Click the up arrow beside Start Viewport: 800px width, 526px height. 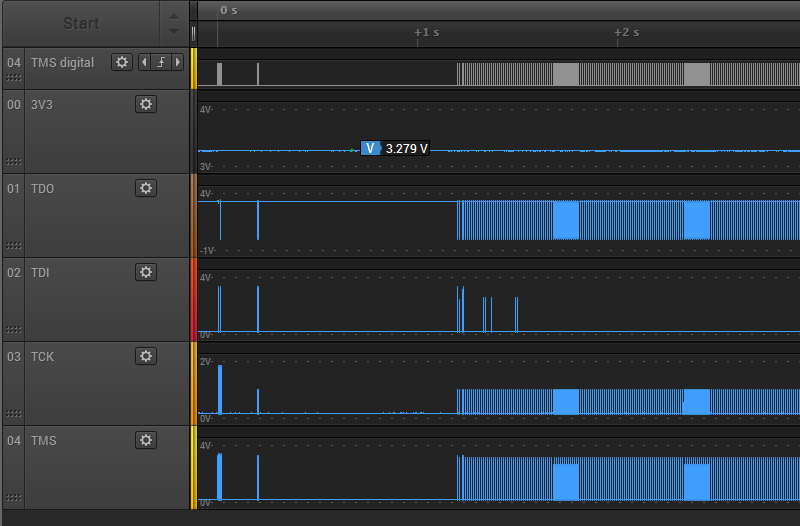click(x=174, y=16)
